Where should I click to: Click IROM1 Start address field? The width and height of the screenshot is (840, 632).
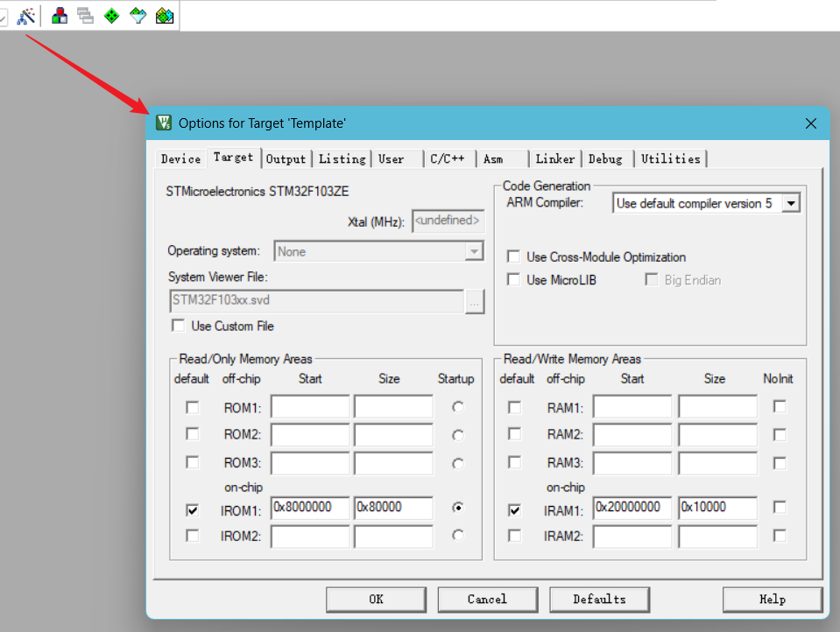(310, 508)
